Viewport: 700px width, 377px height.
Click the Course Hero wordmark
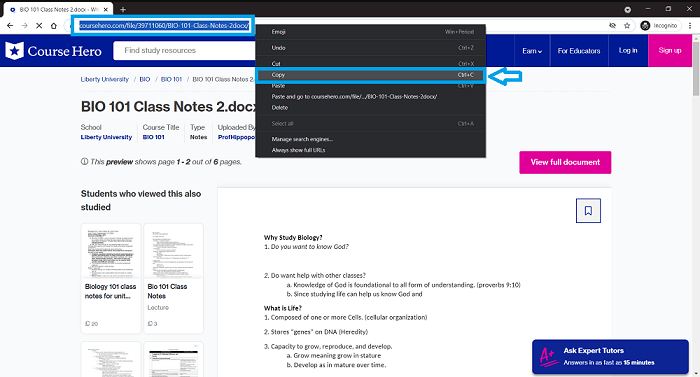click(x=64, y=51)
